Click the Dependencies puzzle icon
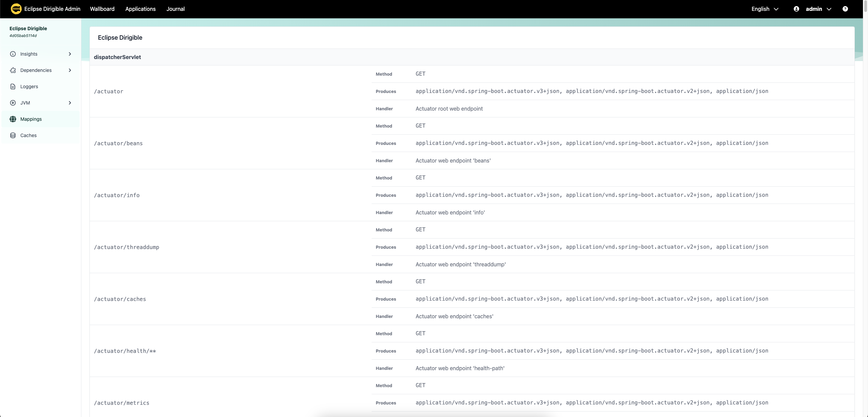This screenshot has height=417, width=868. click(13, 70)
